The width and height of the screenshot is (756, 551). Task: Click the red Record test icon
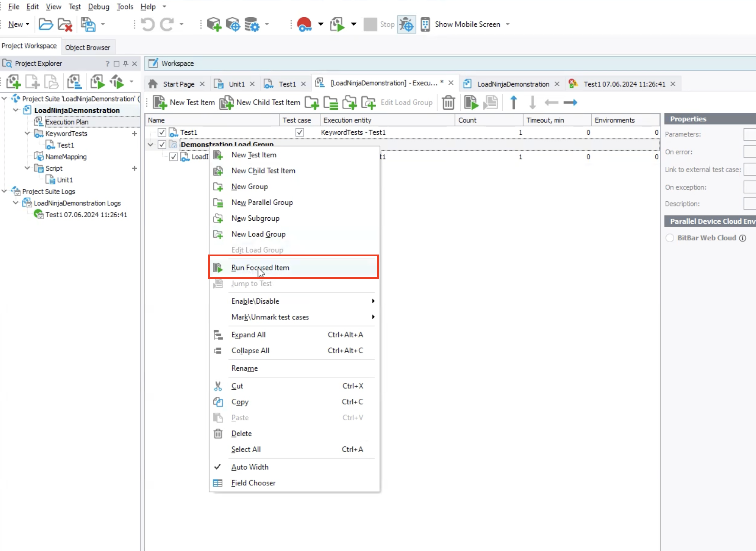tap(304, 24)
